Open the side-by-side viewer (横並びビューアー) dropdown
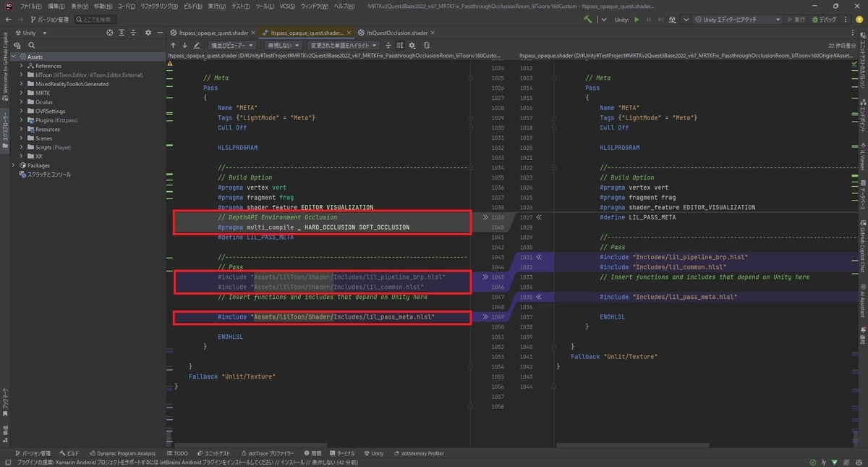 (232, 45)
